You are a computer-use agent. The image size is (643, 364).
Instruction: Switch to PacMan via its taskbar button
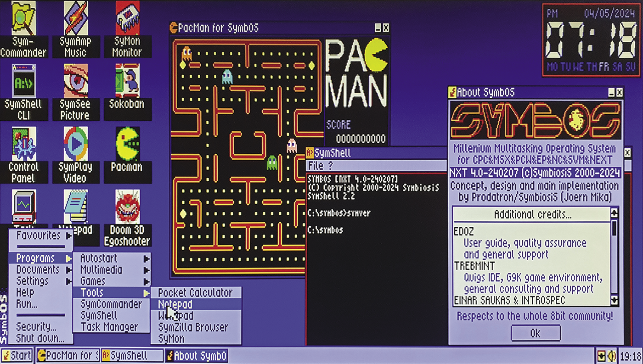point(68,356)
